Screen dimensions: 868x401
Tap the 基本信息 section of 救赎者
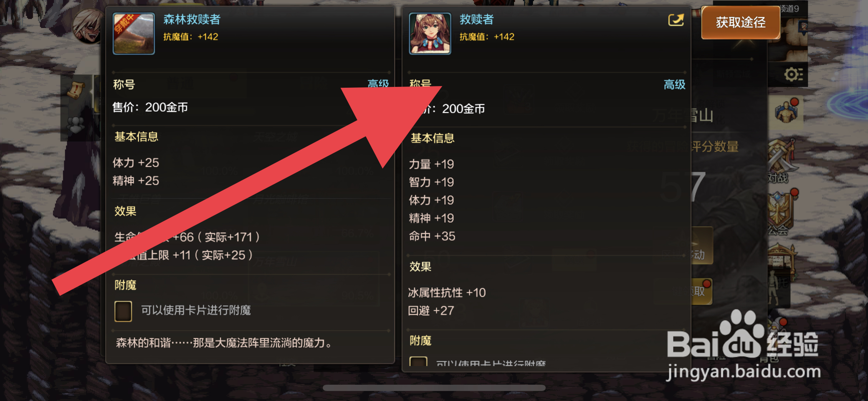[433, 138]
